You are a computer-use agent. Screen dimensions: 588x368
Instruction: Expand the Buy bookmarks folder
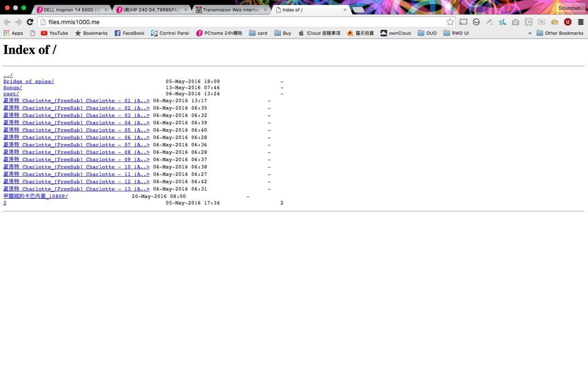pyautogui.click(x=283, y=33)
